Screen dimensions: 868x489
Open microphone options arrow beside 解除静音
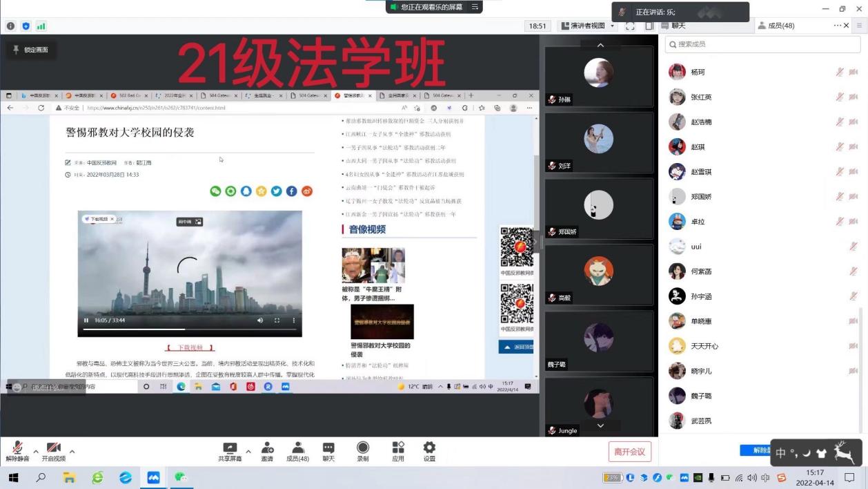[x=36, y=452]
